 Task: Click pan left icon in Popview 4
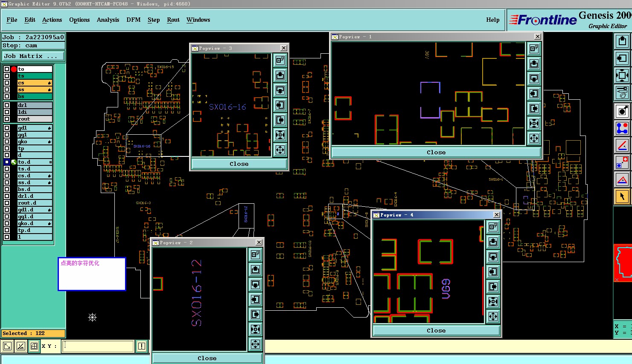493,272
